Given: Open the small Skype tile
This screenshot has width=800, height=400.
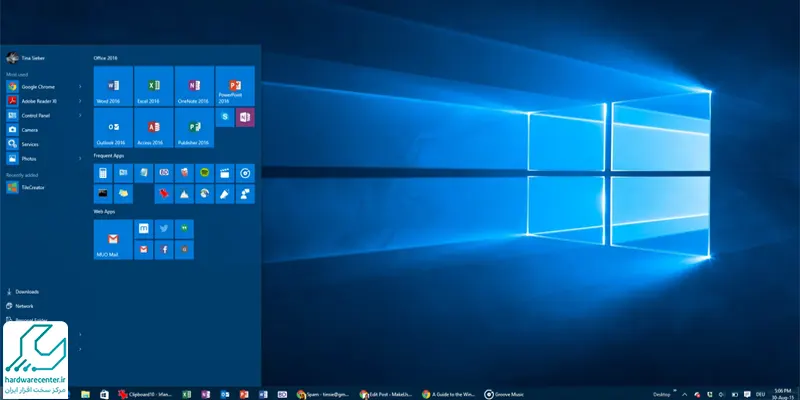Looking at the screenshot, I should click(x=224, y=117).
